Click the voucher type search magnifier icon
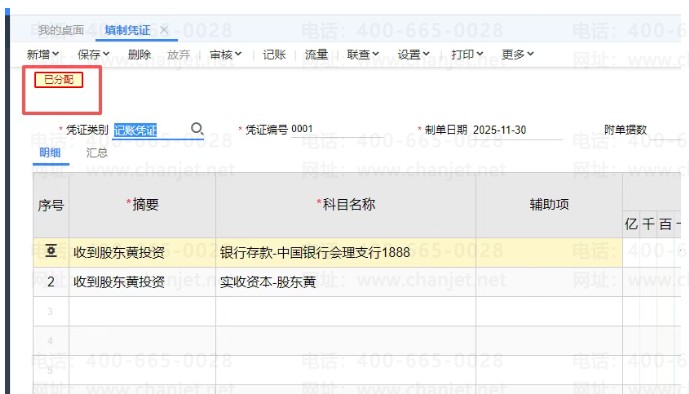689x394 pixels. click(x=197, y=129)
